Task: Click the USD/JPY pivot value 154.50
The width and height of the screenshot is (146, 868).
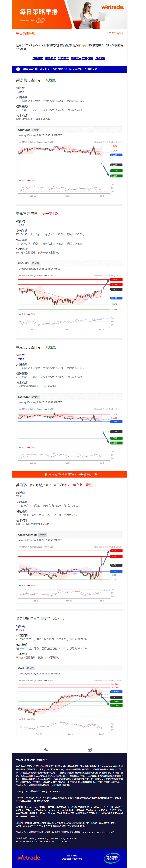Action: coord(20,225)
